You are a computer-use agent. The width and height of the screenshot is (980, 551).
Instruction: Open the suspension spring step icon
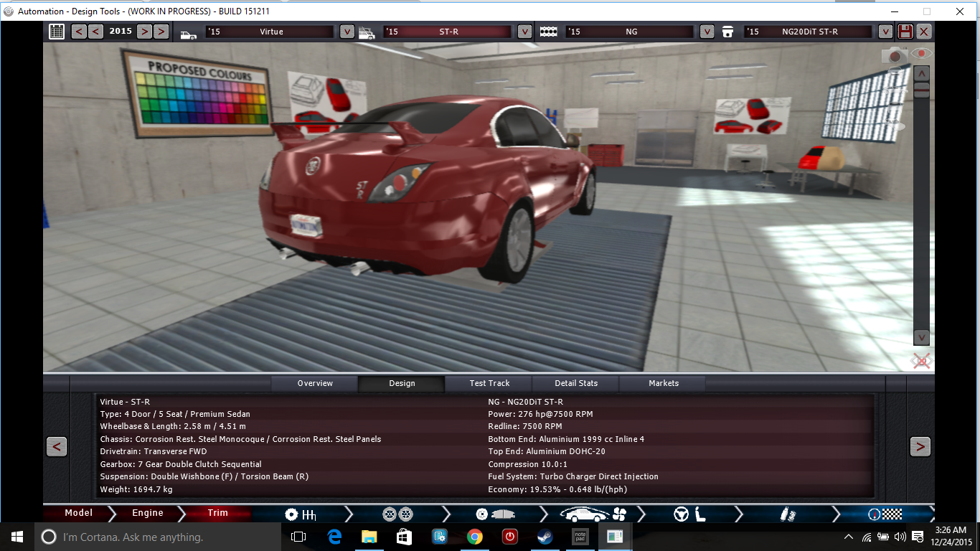pos(788,514)
